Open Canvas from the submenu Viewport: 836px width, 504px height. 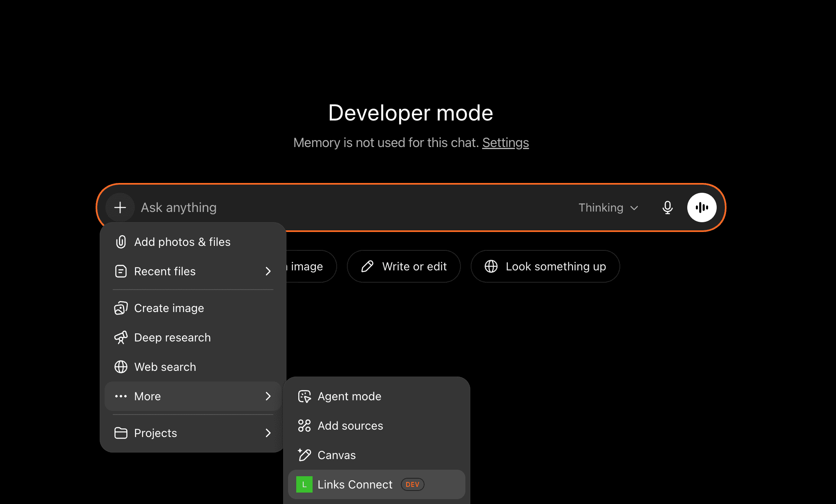coord(377,455)
